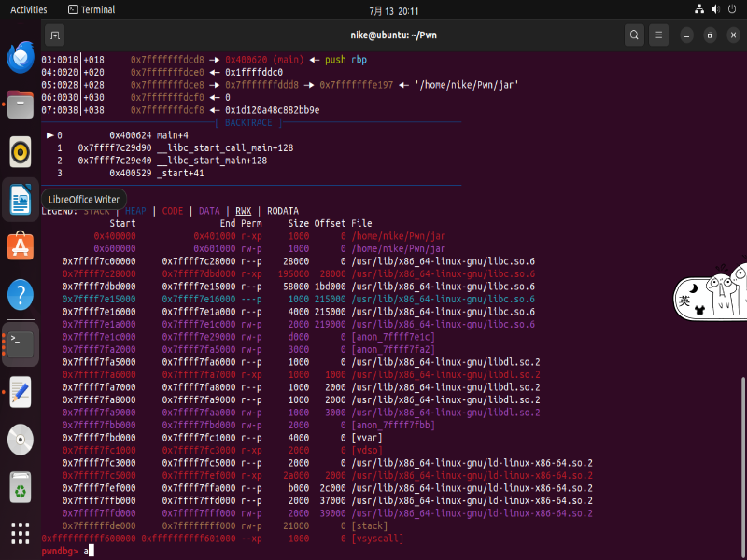This screenshot has width=747, height=560.
Task: Click the new tab button in terminal header
Action: (53, 35)
